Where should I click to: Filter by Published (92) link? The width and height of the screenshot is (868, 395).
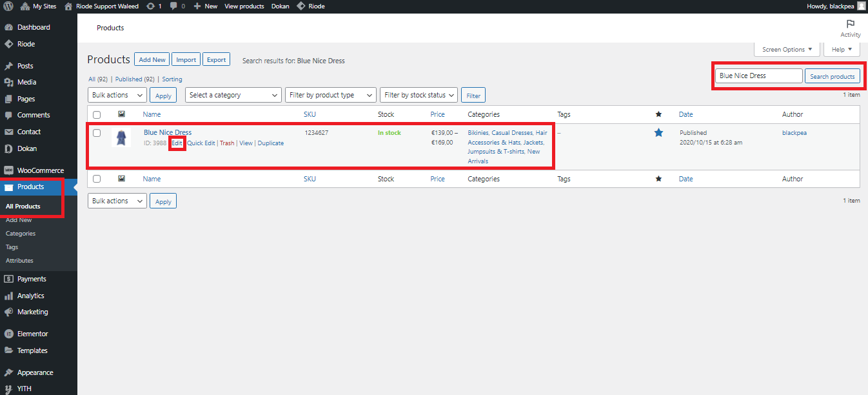click(x=135, y=79)
